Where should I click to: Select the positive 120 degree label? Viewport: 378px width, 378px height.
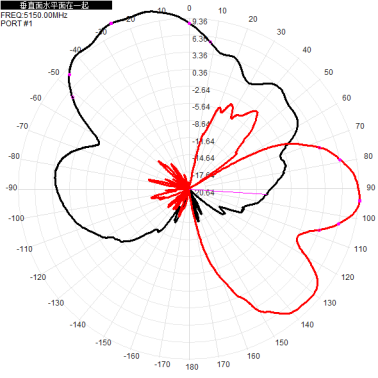348,277
